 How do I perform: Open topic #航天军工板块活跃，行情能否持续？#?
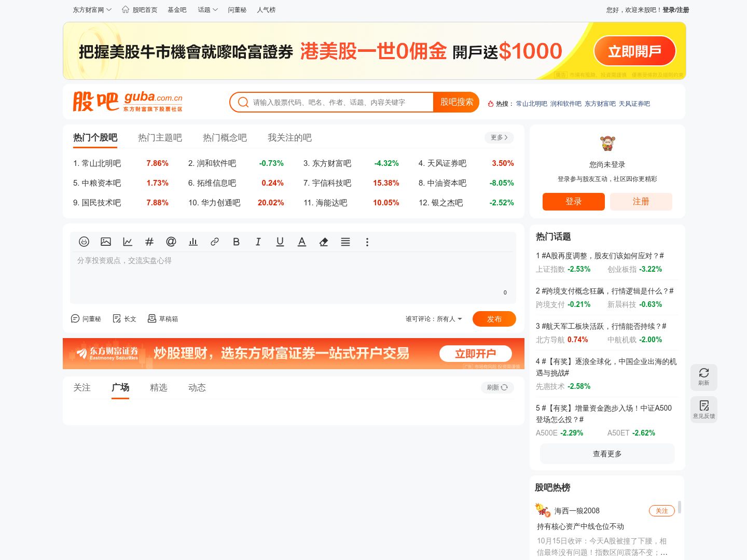(x=601, y=326)
